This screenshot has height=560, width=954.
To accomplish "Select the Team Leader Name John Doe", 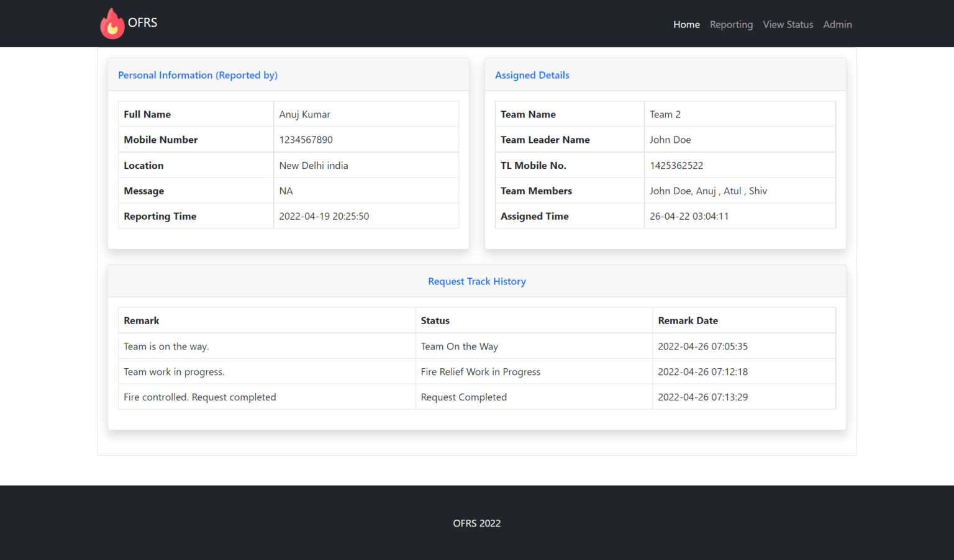I will [670, 140].
